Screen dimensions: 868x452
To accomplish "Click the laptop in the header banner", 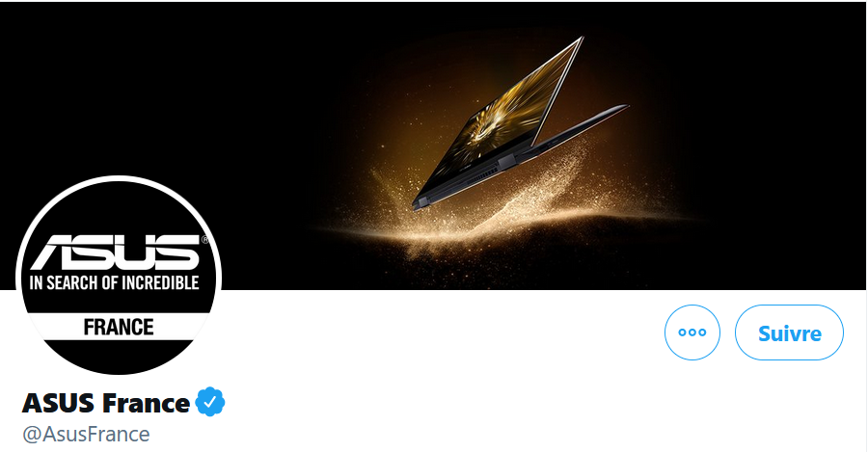I will pos(519,124).
